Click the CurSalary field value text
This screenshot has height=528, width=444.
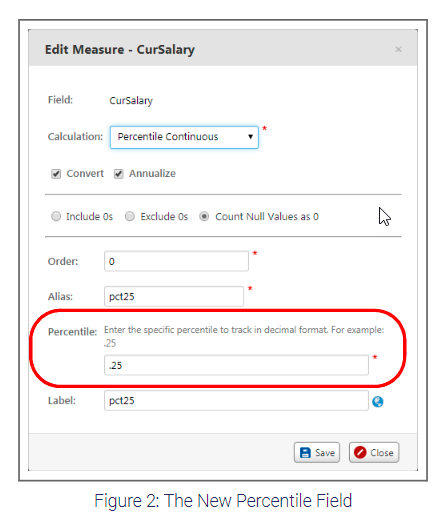(131, 101)
